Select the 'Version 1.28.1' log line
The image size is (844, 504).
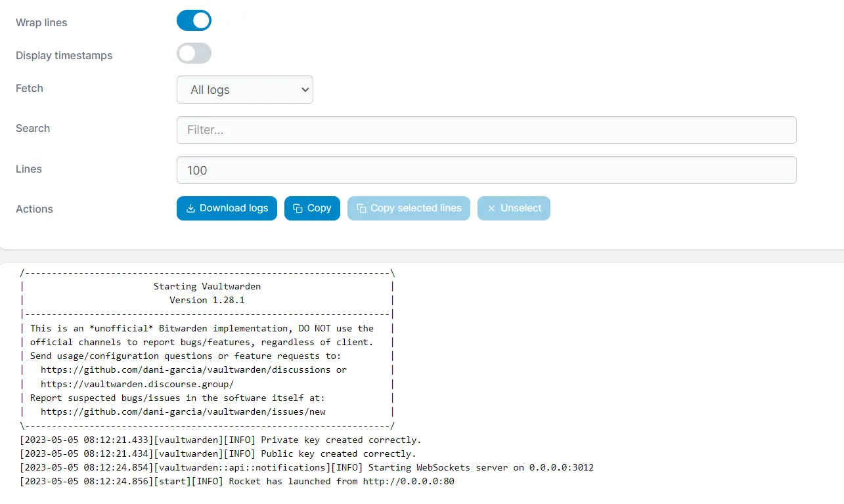pos(207,300)
